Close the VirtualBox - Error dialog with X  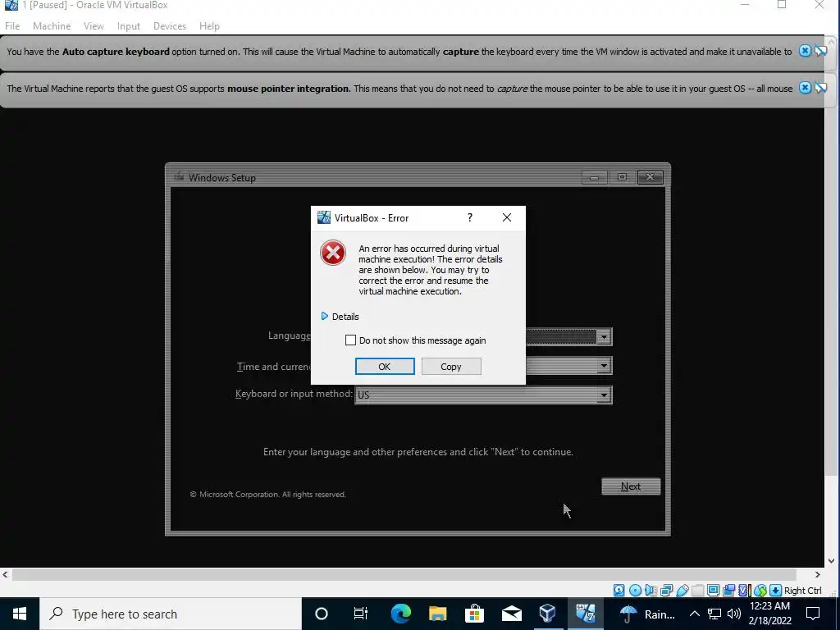click(507, 217)
